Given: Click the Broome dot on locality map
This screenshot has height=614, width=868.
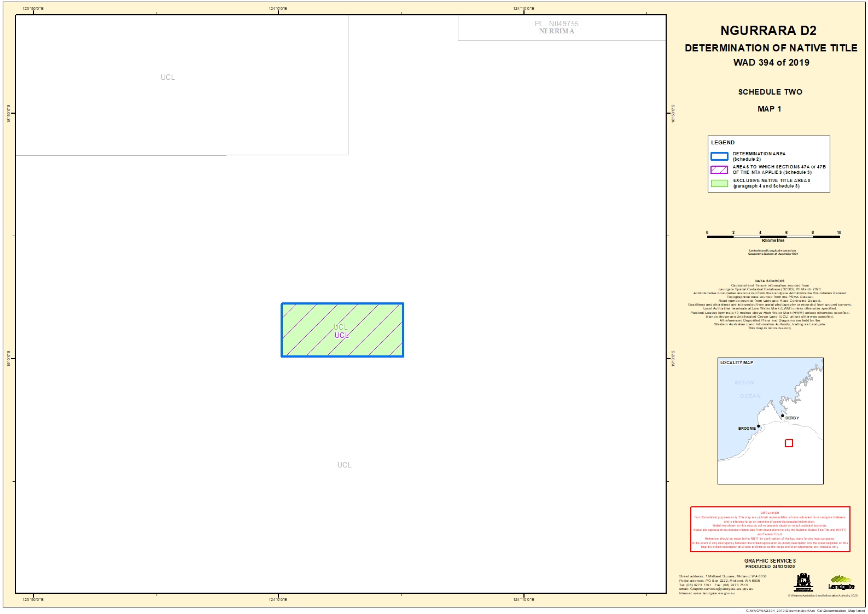Looking at the screenshot, I should (x=759, y=426).
